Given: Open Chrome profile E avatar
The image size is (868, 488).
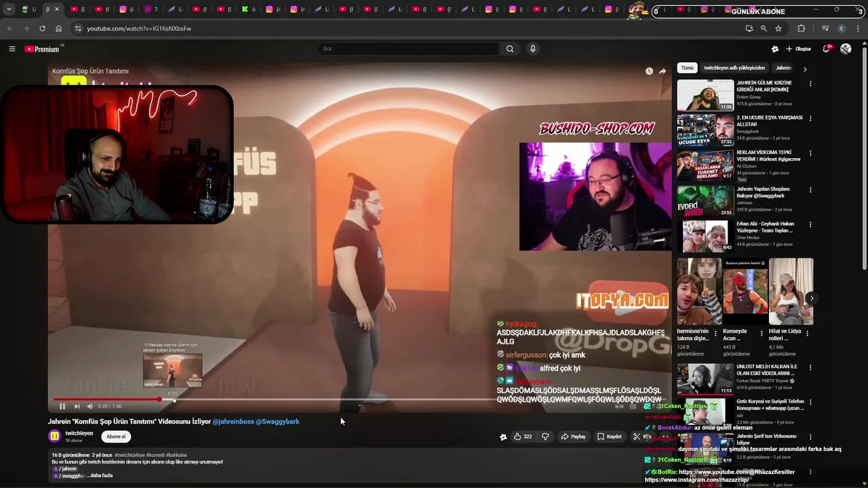Looking at the screenshot, I should 842,28.
